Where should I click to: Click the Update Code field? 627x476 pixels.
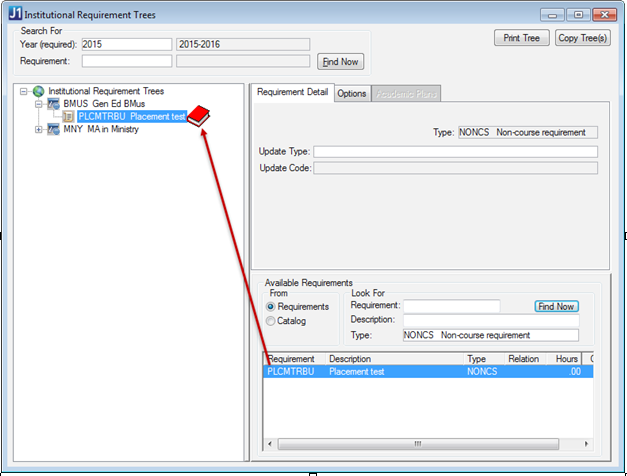(x=455, y=168)
